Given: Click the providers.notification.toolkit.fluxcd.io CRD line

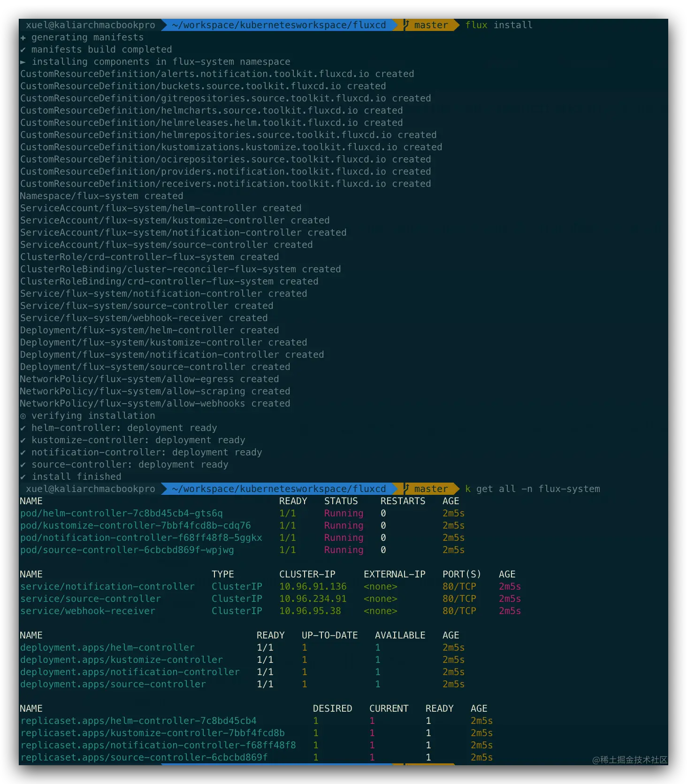Looking at the screenshot, I should pos(226,171).
